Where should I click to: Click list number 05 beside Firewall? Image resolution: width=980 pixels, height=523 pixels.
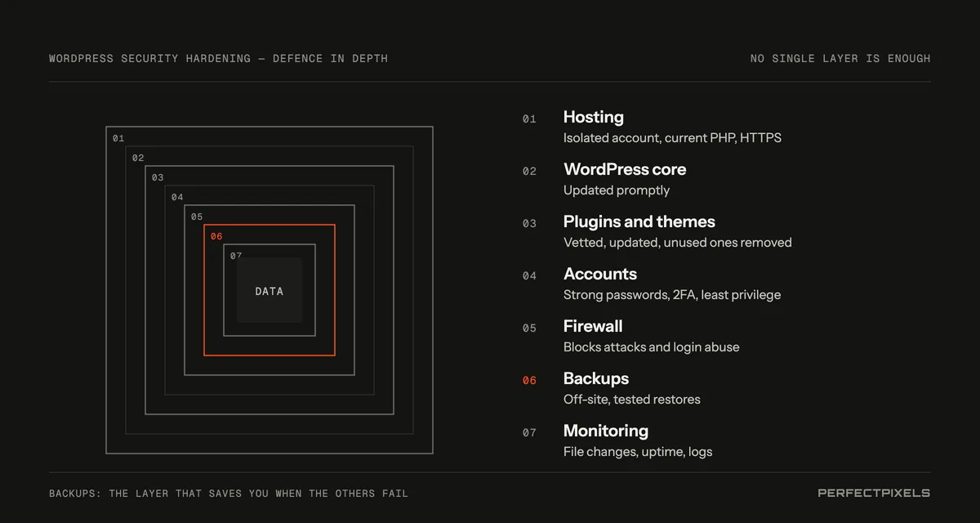[529, 329]
